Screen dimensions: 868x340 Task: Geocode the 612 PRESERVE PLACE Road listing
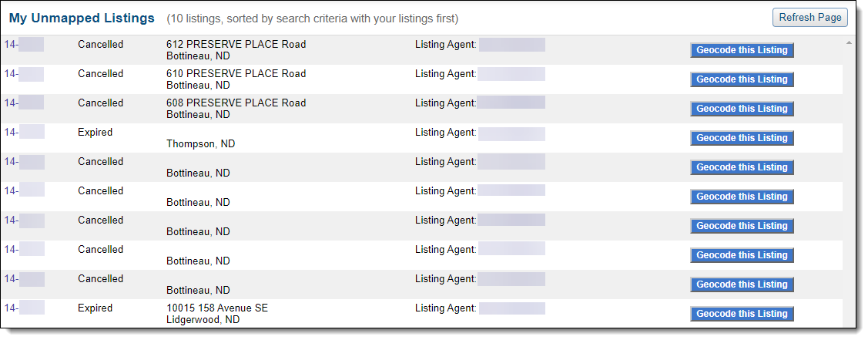[742, 50]
